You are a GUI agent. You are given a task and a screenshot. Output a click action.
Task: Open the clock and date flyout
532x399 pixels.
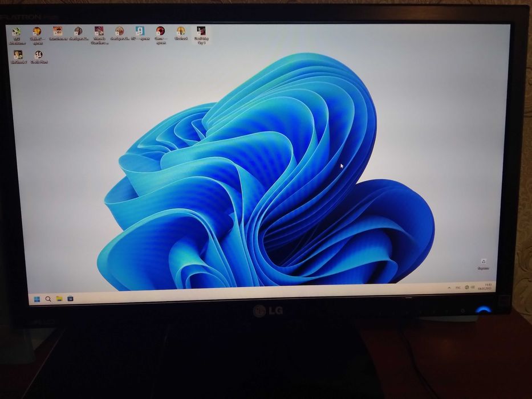[x=485, y=287]
